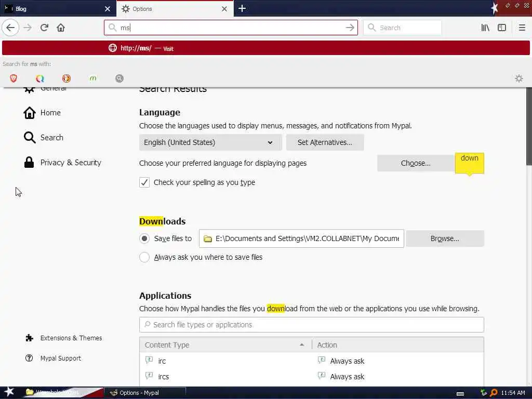This screenshot has height=399, width=532.
Task: Click the Choose... language button
Action: click(x=416, y=163)
